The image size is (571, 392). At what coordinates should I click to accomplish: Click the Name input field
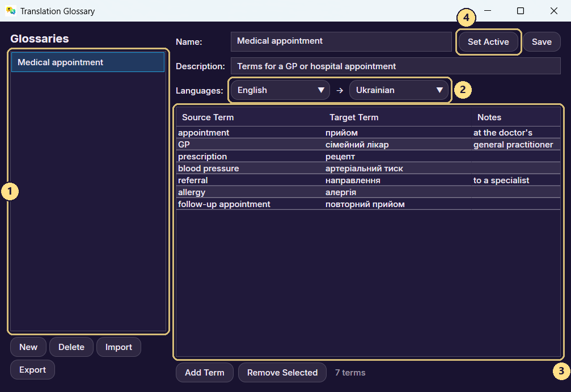[x=341, y=41]
